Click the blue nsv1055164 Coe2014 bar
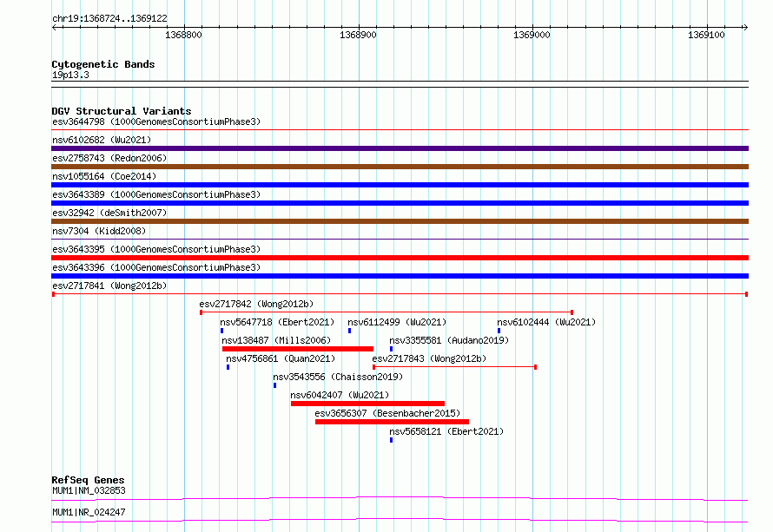 (x=400, y=185)
